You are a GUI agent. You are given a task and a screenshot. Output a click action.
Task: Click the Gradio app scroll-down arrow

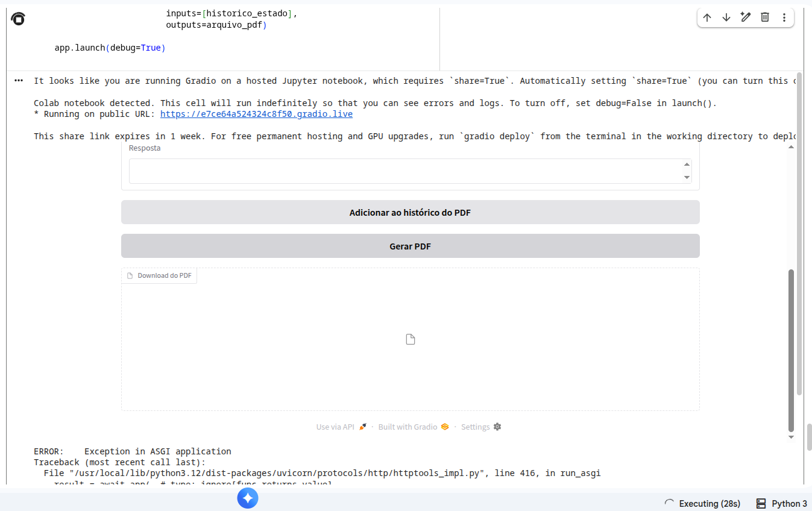tap(792, 437)
